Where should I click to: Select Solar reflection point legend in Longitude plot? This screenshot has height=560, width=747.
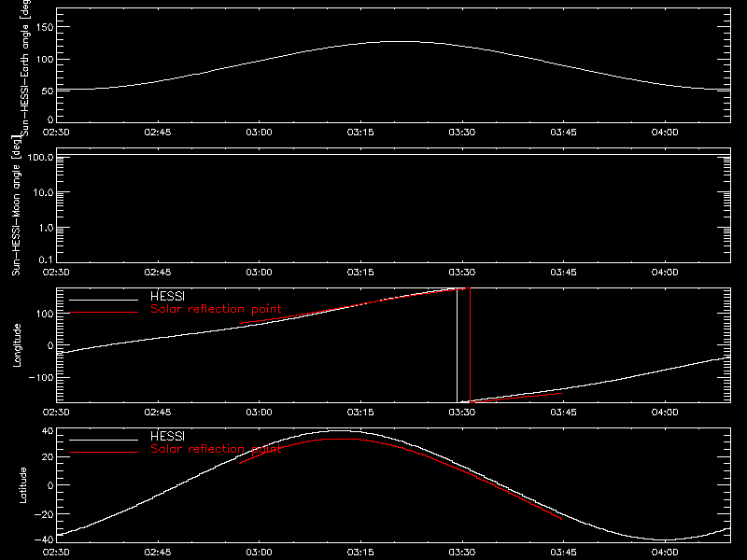click(x=216, y=309)
